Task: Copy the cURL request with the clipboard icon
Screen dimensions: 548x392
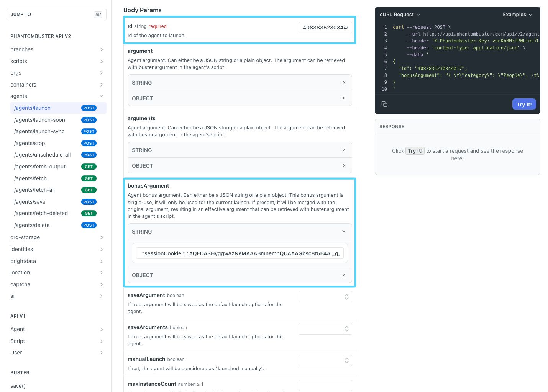Action: coord(384,104)
